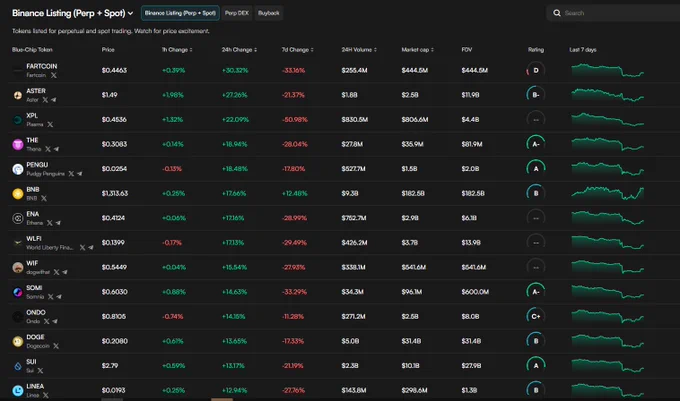Open WIF dogwifhat's Telegram icon
Viewport: 680px width, 401px height.
[65, 272]
